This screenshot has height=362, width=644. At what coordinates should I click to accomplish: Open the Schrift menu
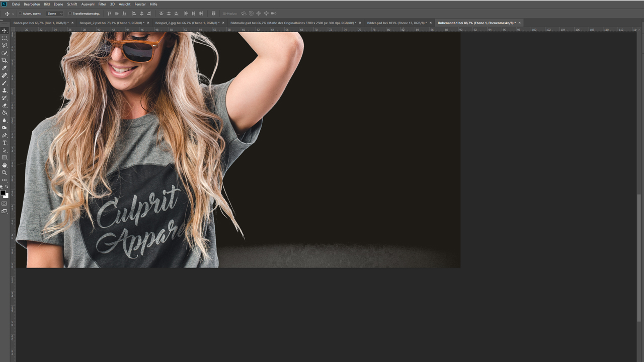(72, 4)
